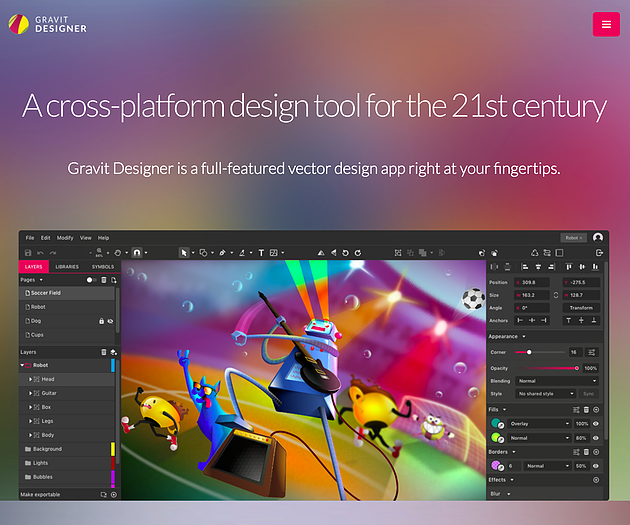Select the Pointer selection tool
The width and height of the screenshot is (630, 525).
tap(184, 253)
